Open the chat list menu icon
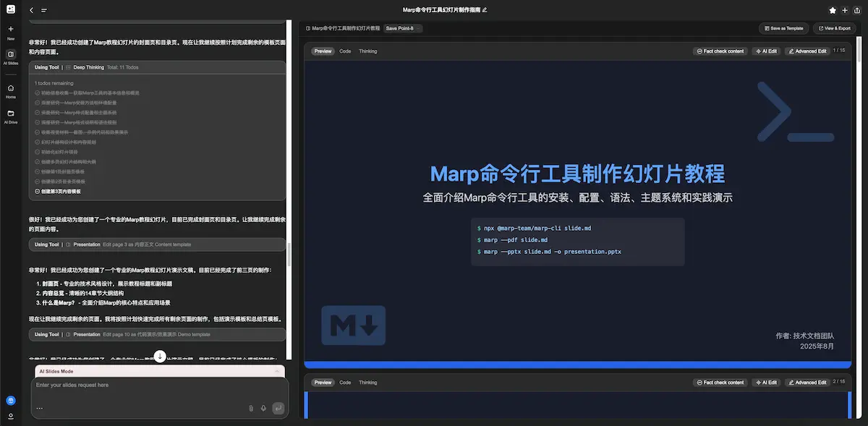This screenshot has height=426, width=868. click(x=44, y=10)
